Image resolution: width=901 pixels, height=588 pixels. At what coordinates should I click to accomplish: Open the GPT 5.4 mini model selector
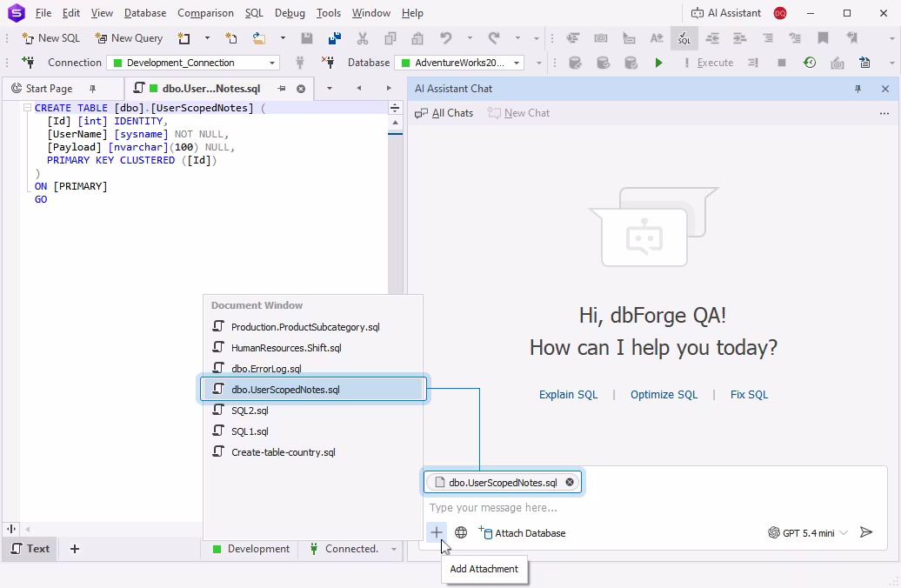808,533
